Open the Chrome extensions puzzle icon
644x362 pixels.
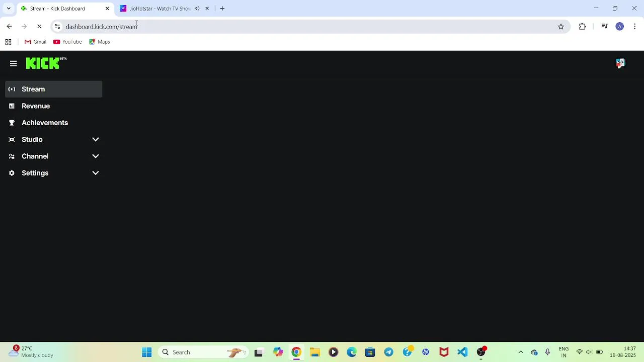(x=583, y=27)
